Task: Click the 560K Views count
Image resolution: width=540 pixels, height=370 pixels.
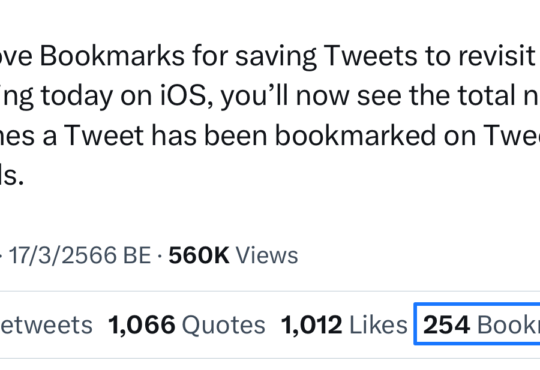Action: 233,255
